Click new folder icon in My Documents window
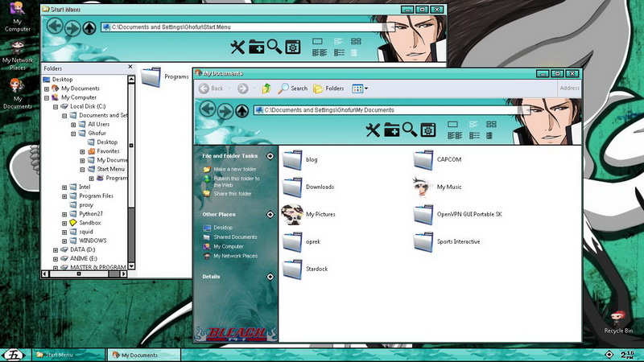The image size is (644, 362). 392,130
